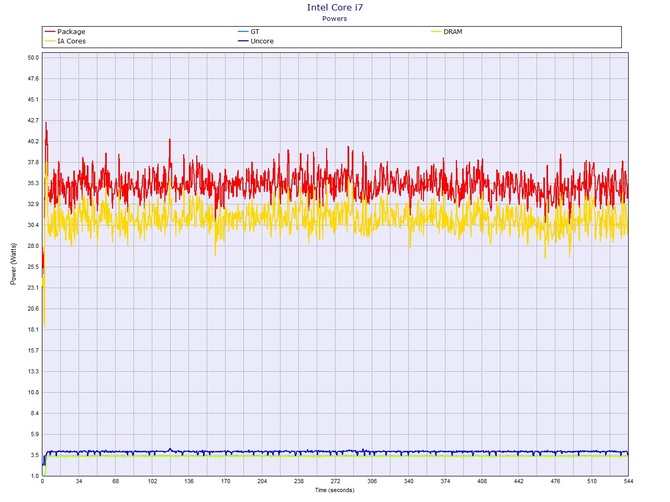The image size is (670, 502).
Task: Click the 1.0 tick on power axis
Action: pyautogui.click(x=34, y=476)
